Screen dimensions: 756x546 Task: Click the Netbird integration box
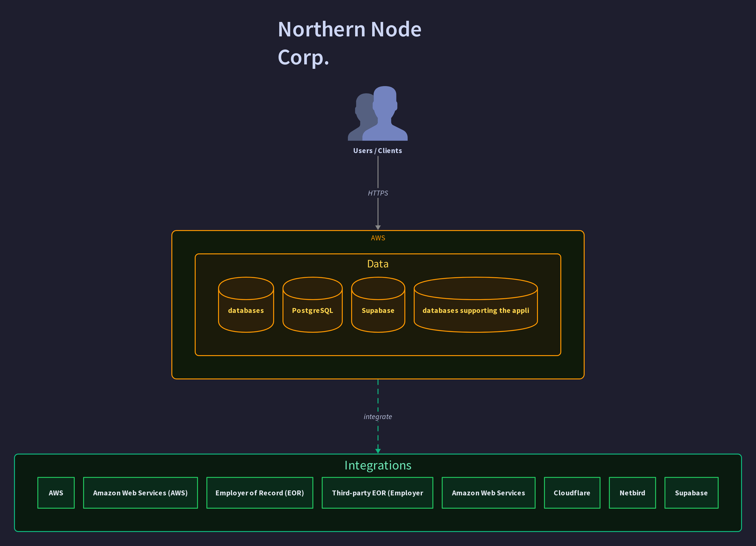[632, 493]
